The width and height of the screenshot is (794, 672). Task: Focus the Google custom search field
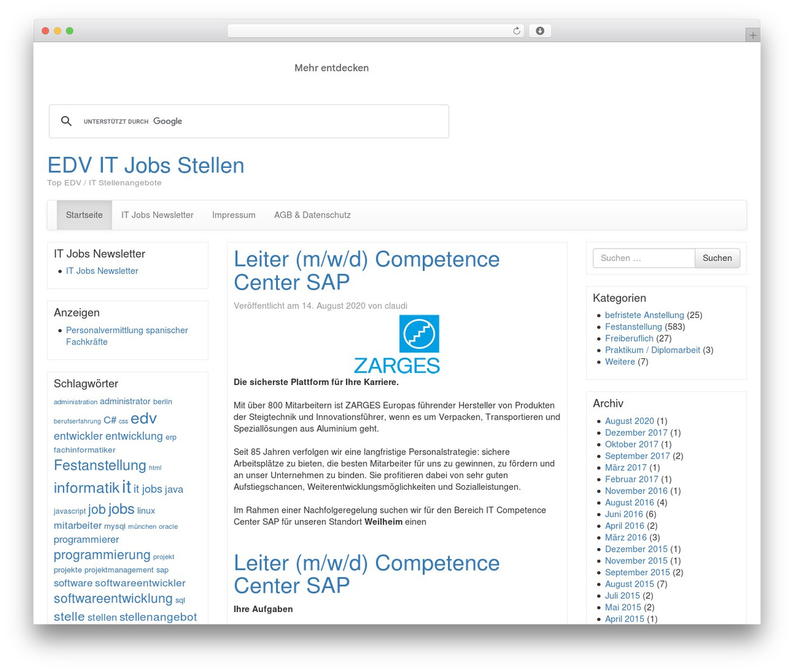click(249, 121)
